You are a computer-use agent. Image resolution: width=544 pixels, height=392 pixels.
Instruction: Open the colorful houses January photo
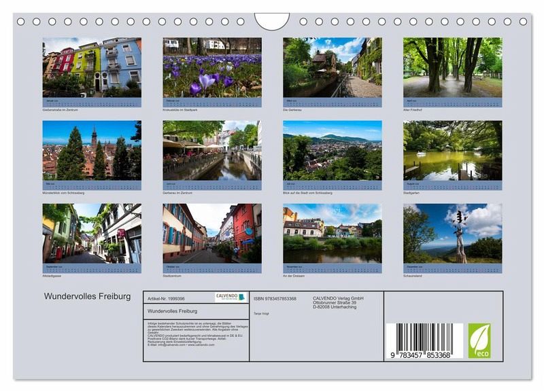point(92,67)
